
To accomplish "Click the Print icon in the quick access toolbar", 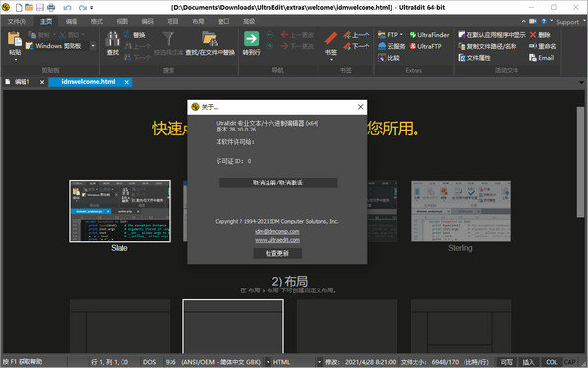I will coord(51,7).
